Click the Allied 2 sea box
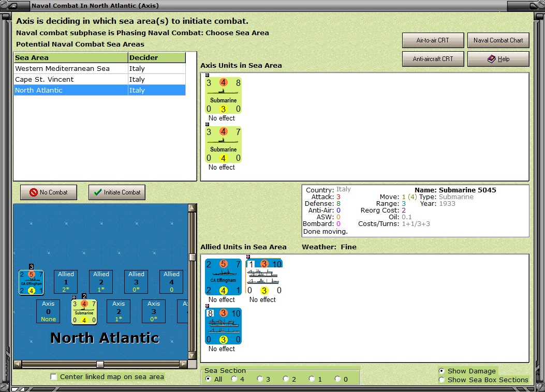 101,281
